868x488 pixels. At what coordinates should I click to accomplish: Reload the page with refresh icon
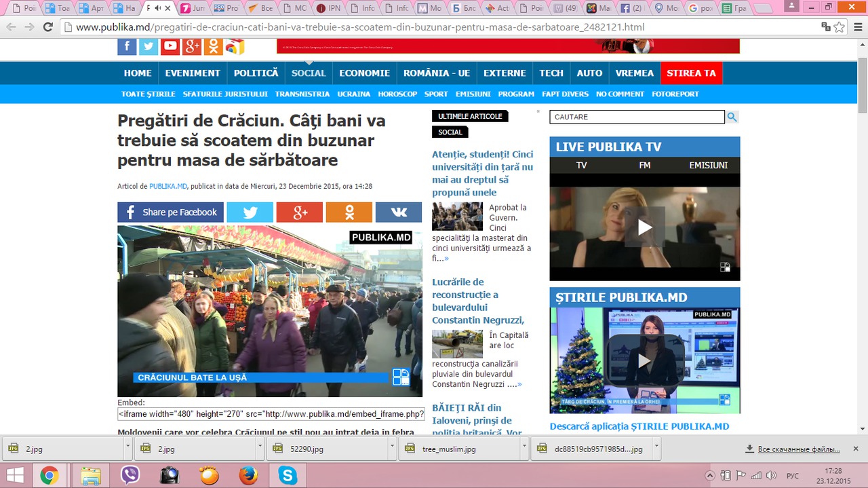click(x=47, y=27)
